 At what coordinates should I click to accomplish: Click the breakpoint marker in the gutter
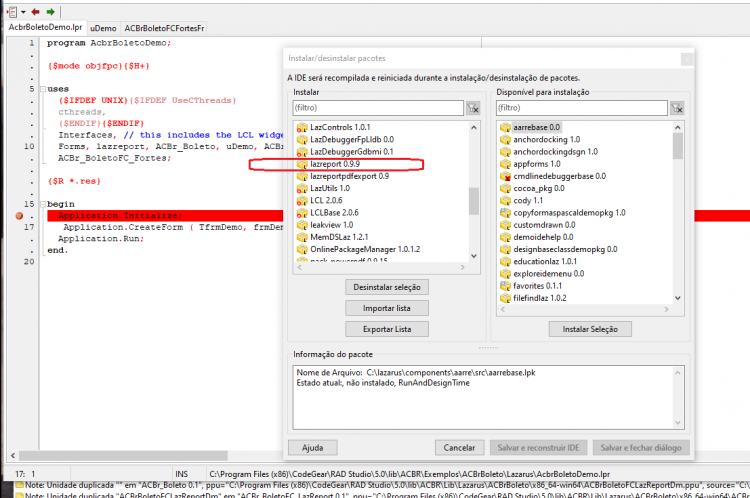click(x=19, y=216)
